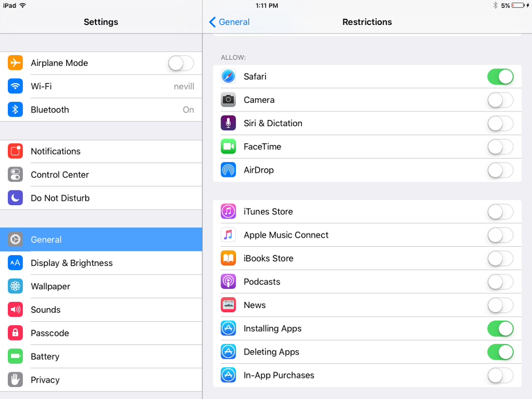Tap the iTunes Store icon

click(x=228, y=211)
